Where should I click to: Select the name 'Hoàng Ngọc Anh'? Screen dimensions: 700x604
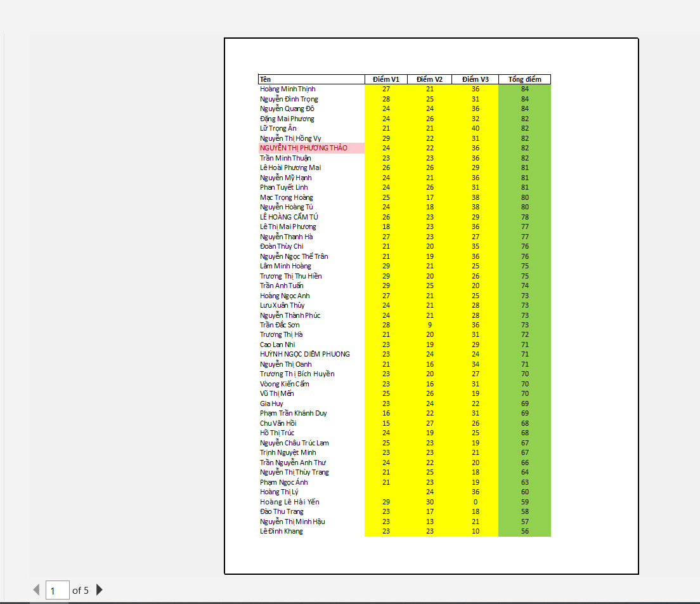[x=285, y=295]
